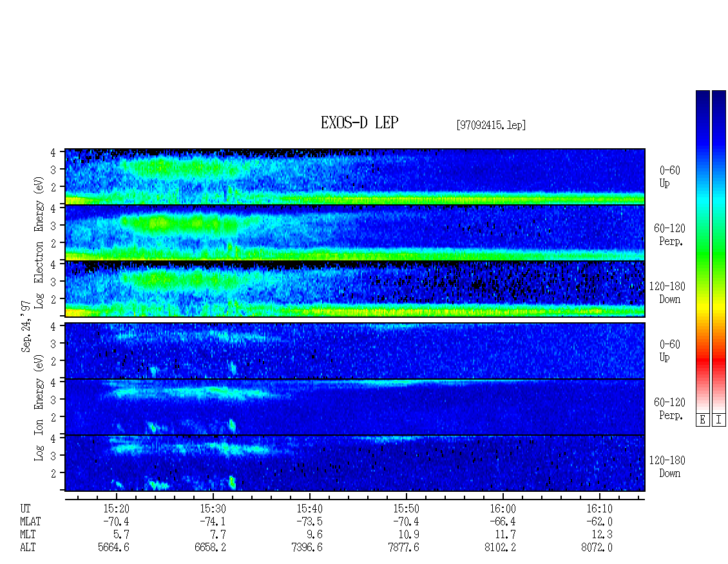Click the ALT row label
The image size is (728, 564).
click(28, 548)
